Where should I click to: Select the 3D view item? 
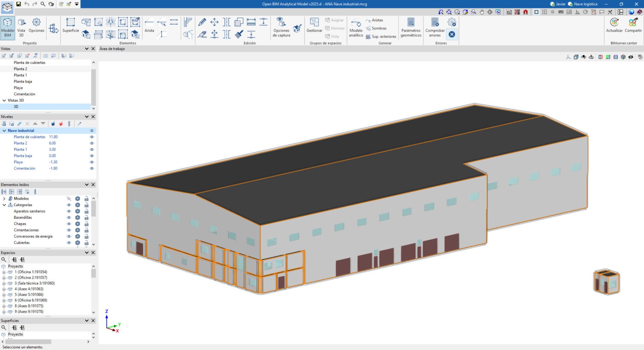pos(16,107)
